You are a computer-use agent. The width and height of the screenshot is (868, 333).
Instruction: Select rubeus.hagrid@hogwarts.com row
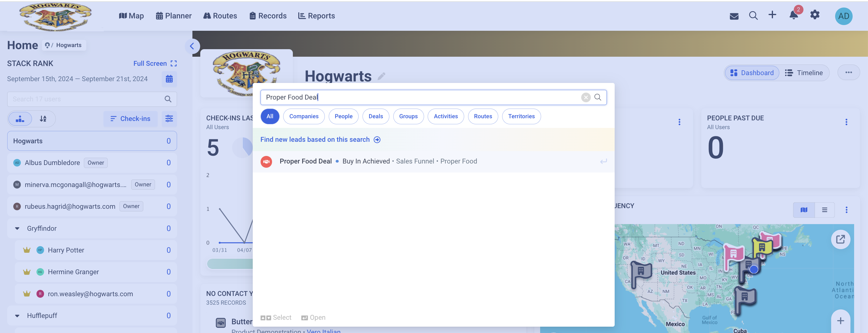coord(92,206)
